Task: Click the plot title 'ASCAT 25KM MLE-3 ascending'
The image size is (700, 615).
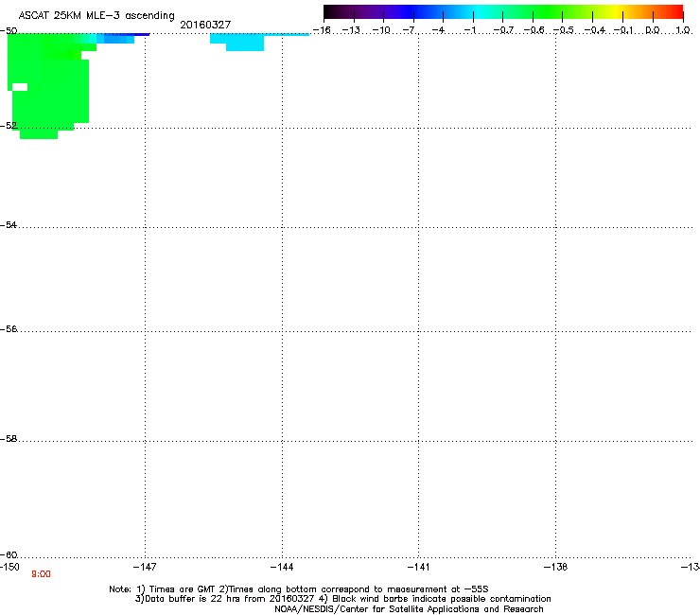Action: click(x=96, y=16)
